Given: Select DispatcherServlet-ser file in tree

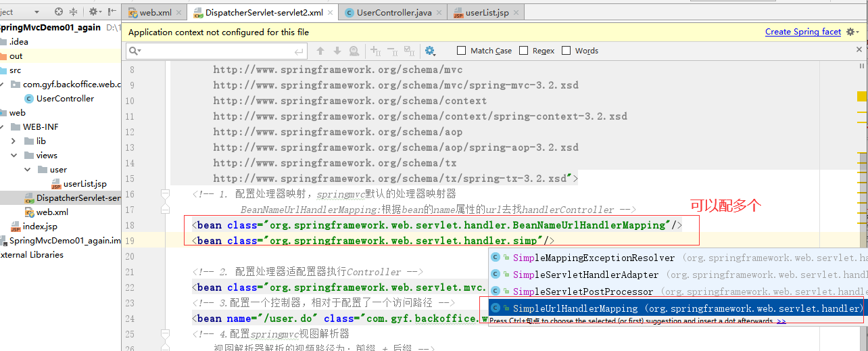Looking at the screenshot, I should [78, 198].
